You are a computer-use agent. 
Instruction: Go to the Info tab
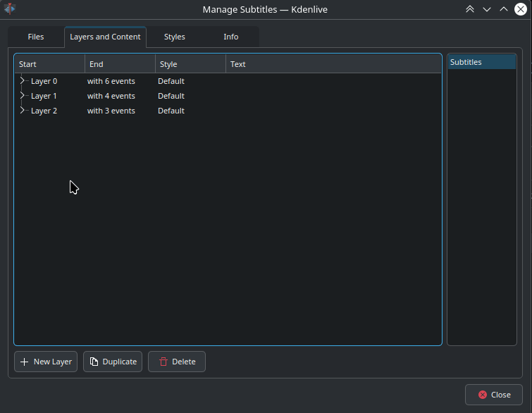[231, 37]
